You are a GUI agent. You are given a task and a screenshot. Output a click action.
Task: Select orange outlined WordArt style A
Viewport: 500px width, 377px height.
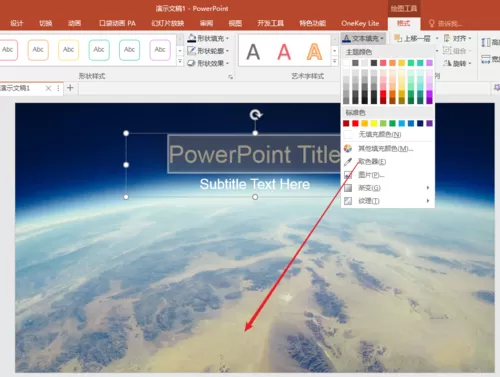pos(314,52)
